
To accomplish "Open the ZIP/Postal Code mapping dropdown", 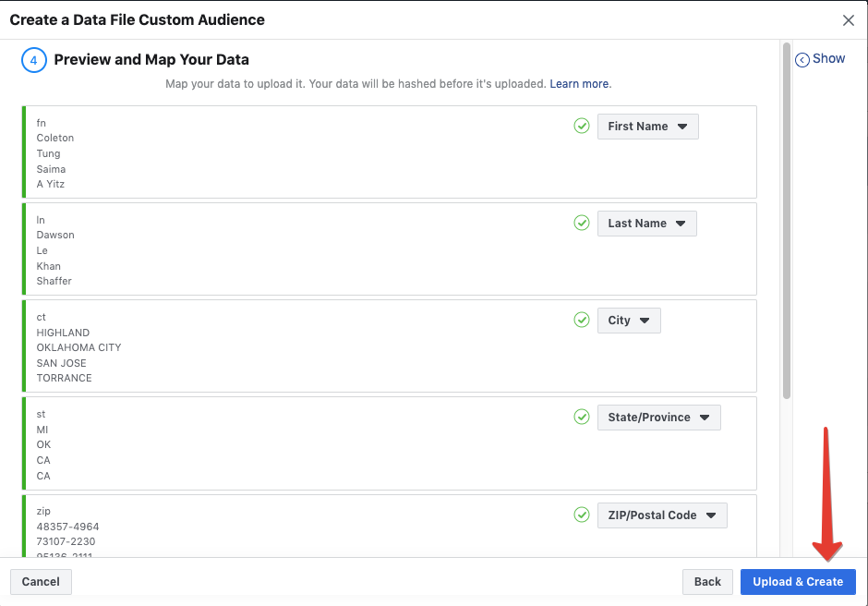I will [x=662, y=515].
